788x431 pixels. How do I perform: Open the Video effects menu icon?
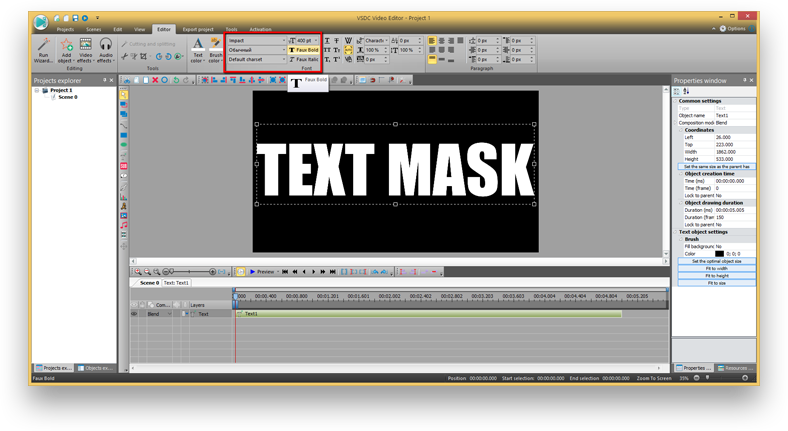86,50
